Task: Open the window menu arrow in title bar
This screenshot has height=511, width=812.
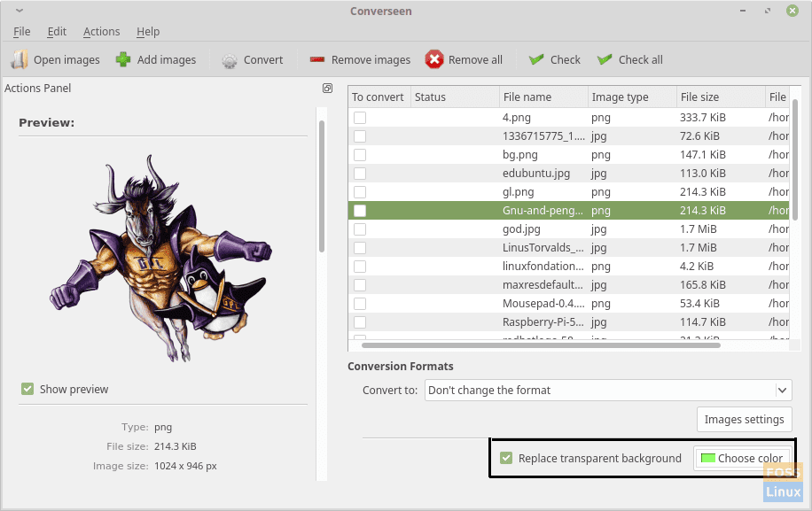Action: click(x=20, y=11)
